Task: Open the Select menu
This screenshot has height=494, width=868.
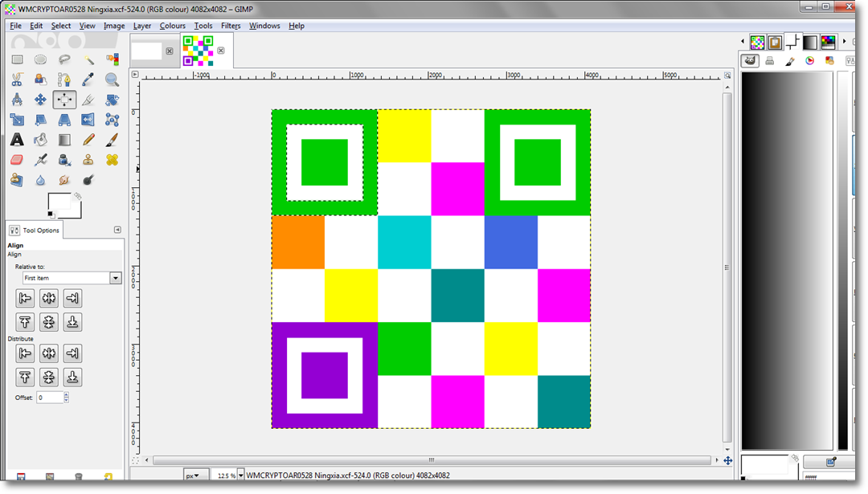Action: click(x=61, y=26)
